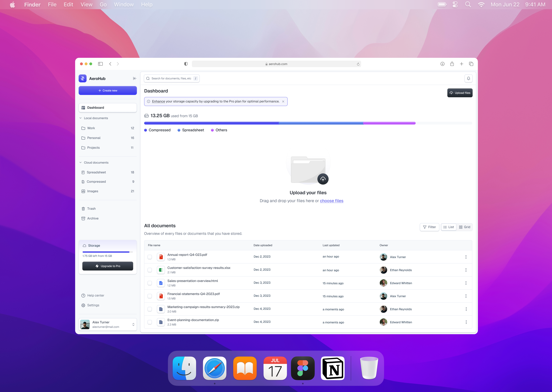Collapse the Local documents section
The width and height of the screenshot is (552, 392).
tap(80, 118)
